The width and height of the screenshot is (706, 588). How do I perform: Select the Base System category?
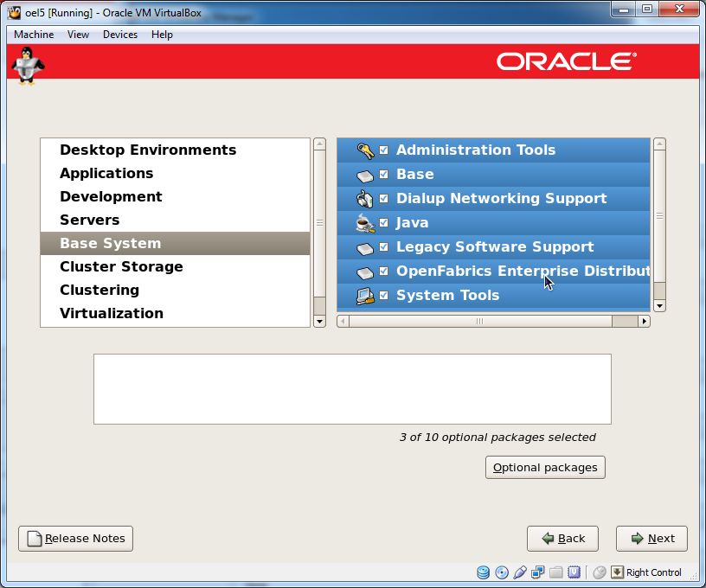(175, 243)
